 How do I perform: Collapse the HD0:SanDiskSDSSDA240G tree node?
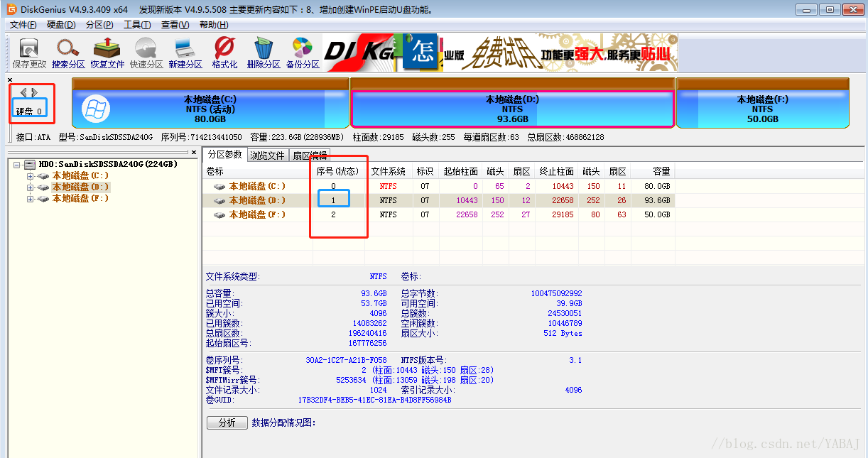[x=16, y=164]
